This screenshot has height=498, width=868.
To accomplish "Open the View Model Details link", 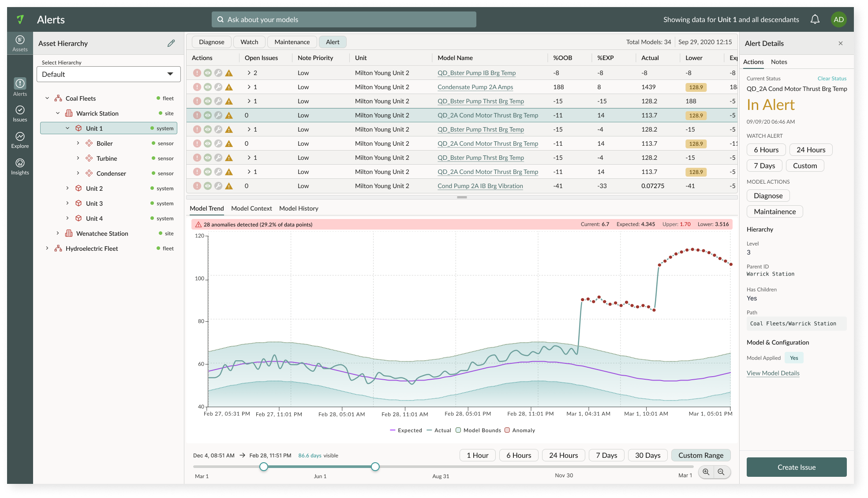I will tap(773, 373).
